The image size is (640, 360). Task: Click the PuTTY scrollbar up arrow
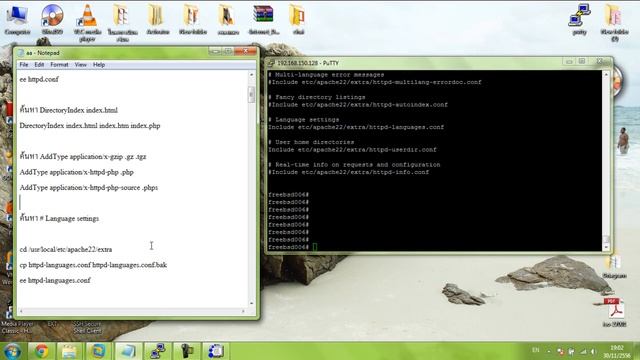pos(606,75)
